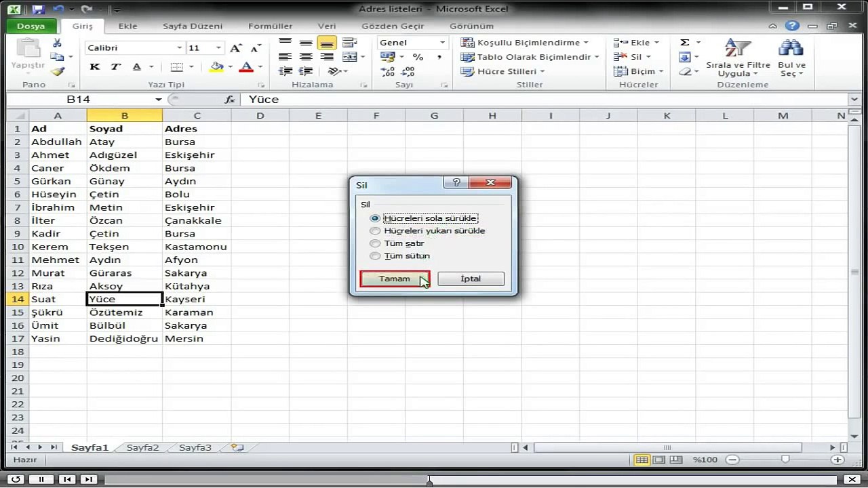Click the underline A button
This screenshot has height=488, width=868.
click(x=136, y=66)
